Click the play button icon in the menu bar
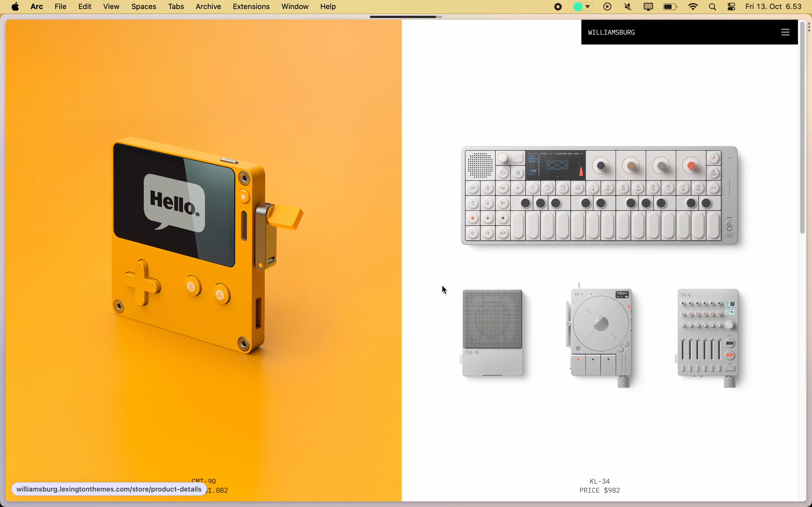 607,6
